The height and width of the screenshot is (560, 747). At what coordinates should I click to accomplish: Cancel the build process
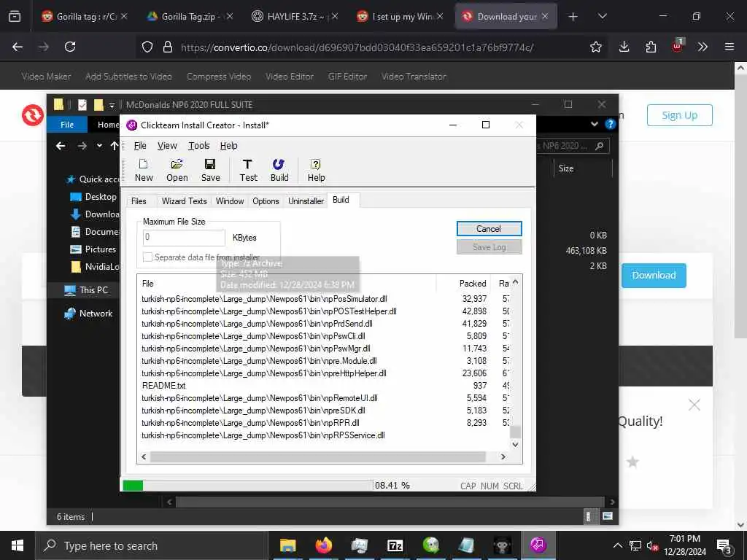pos(489,228)
